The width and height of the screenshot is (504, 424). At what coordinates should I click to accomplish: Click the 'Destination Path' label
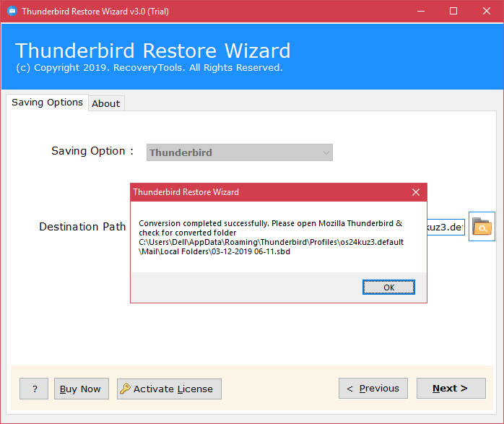[82, 227]
